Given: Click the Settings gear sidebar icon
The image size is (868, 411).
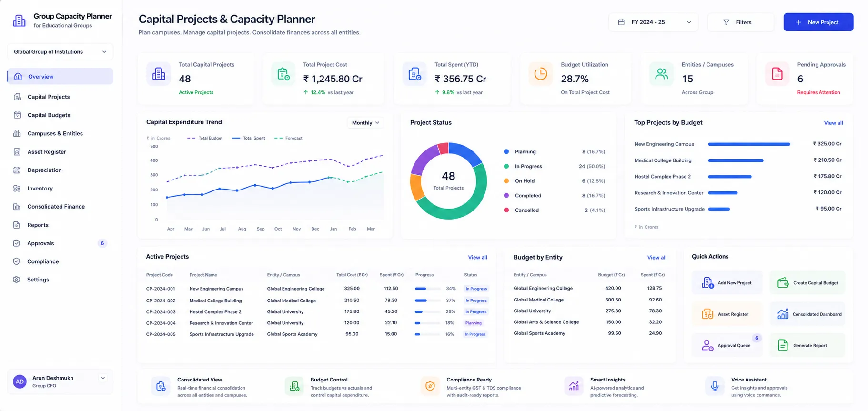Looking at the screenshot, I should [x=17, y=280].
